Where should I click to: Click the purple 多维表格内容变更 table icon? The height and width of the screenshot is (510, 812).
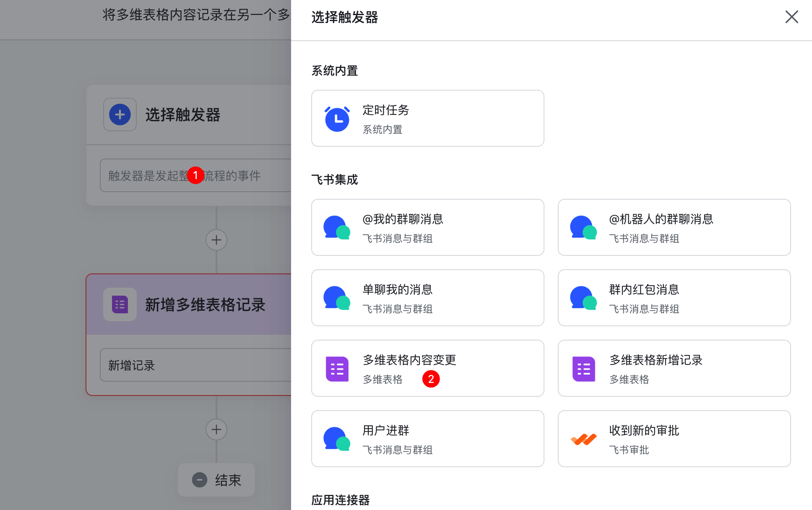(337, 369)
